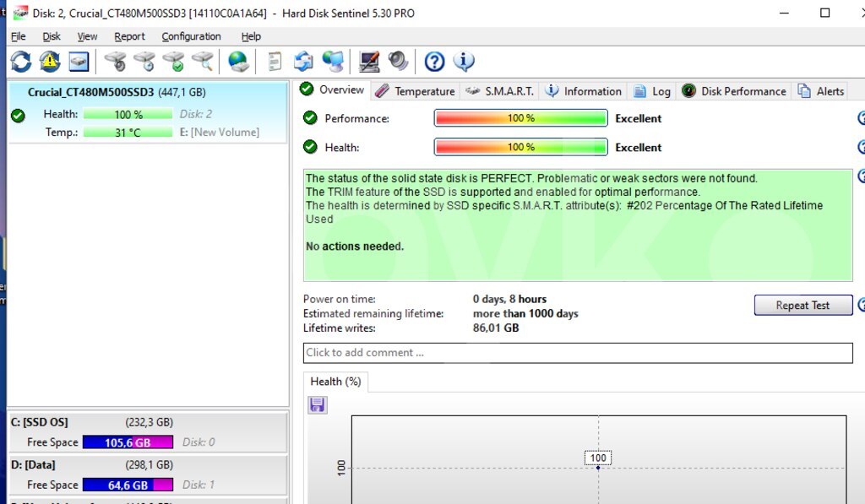Viewport: 865px width, 504px height.
Task: Open the Report menu
Action: (x=129, y=36)
